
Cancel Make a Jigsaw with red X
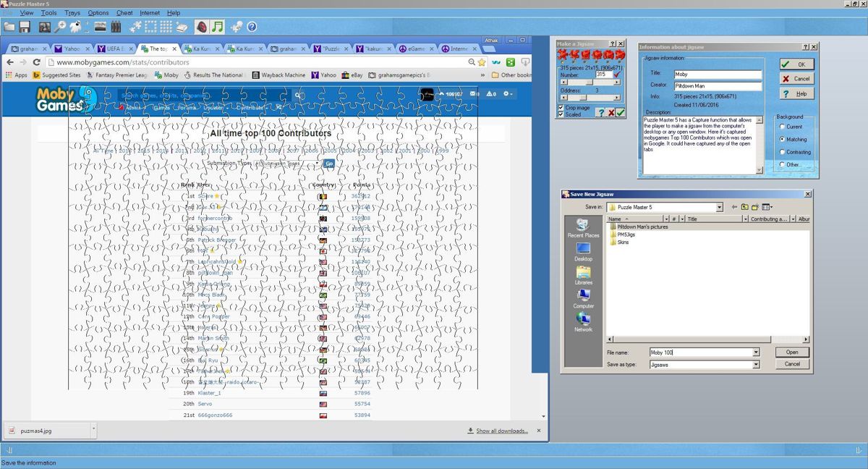[611, 112]
